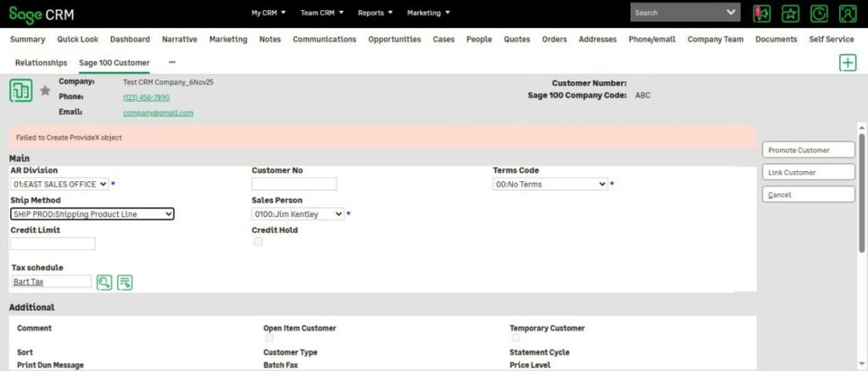The width and height of the screenshot is (868, 371).
Task: Open the Reports menu
Action: click(x=375, y=13)
